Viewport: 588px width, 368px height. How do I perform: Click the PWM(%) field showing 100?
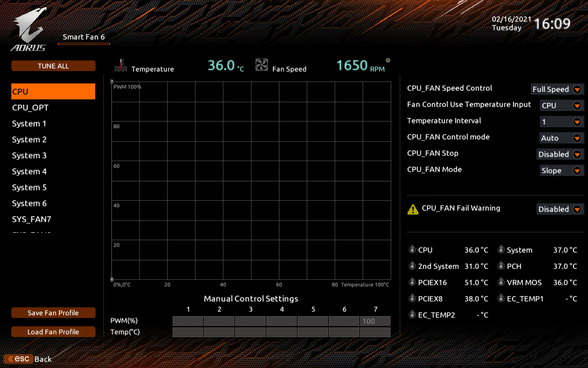coord(375,321)
